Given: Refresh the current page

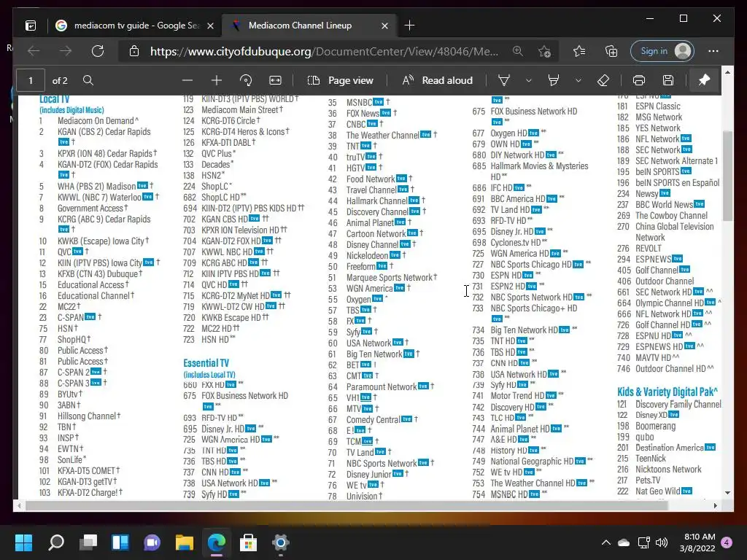Looking at the screenshot, I should 98,51.
